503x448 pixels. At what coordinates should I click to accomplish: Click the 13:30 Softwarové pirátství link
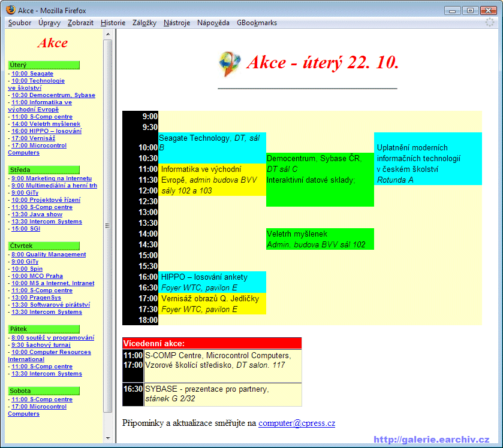tap(51, 304)
